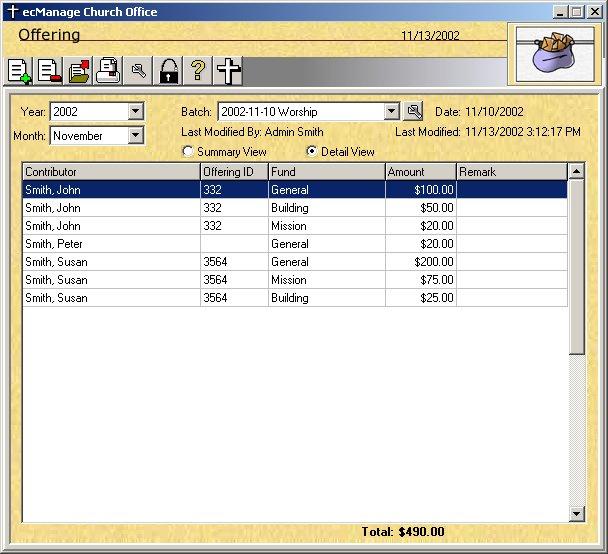Maximize the ecManage Church Office window

(x=577, y=12)
